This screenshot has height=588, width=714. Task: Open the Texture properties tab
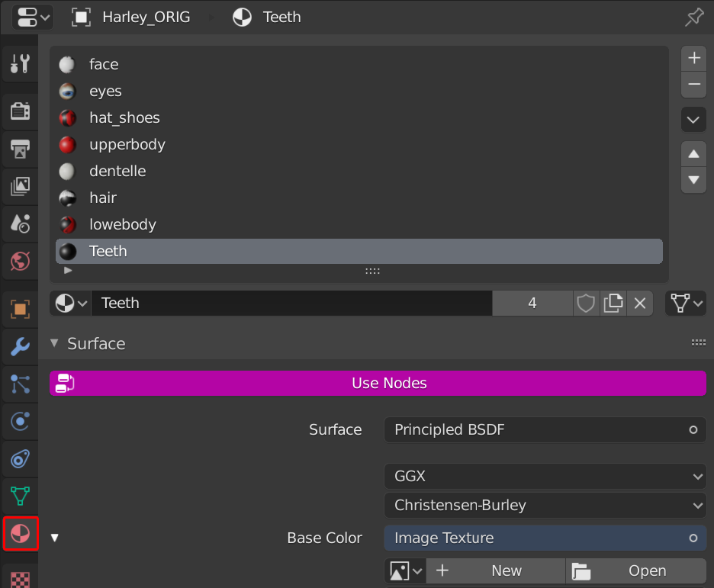[21, 578]
